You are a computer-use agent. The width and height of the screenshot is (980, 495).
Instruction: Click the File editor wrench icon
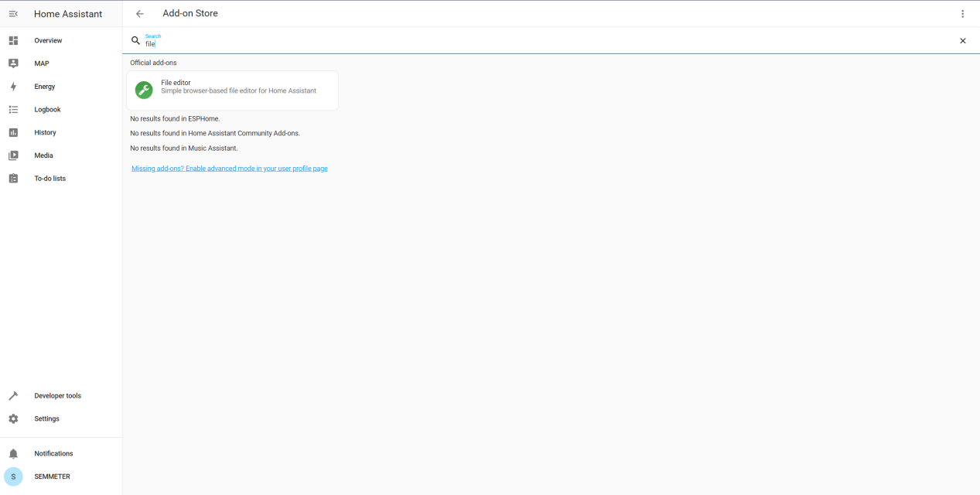pyautogui.click(x=144, y=90)
